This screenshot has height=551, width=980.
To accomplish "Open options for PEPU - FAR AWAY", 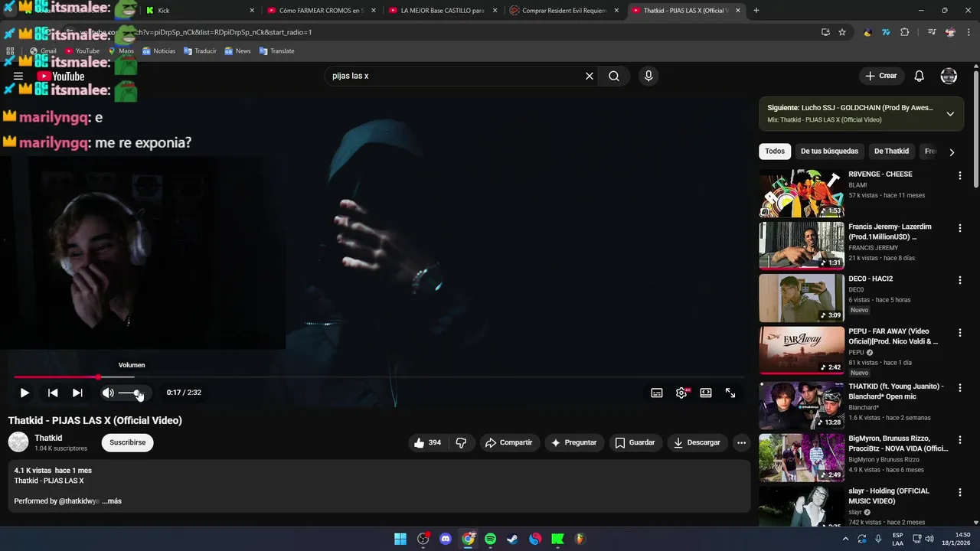I will point(959,333).
